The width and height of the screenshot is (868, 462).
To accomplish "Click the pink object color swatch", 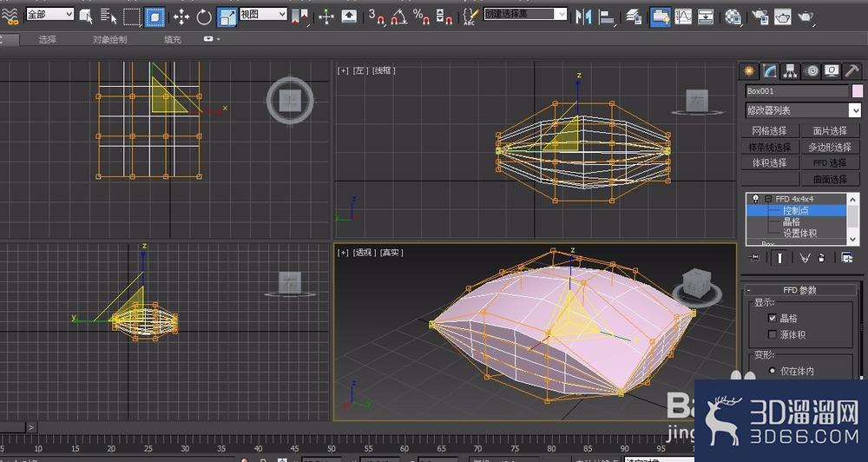I will pyautogui.click(x=857, y=91).
